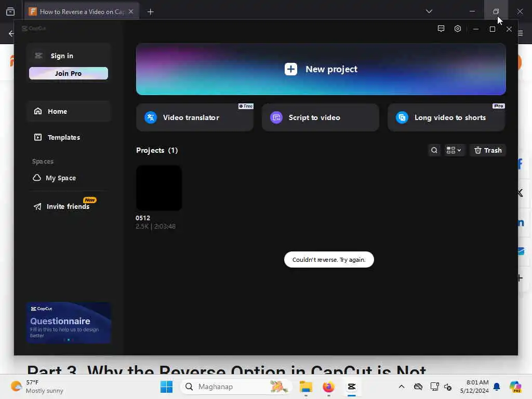Click the Home house icon

click(38, 111)
